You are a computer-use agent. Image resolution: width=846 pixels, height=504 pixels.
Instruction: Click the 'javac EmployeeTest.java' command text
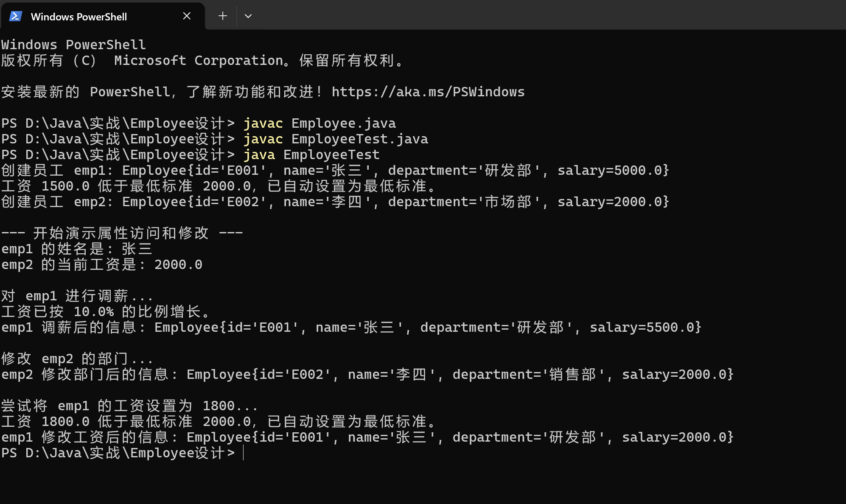click(x=335, y=139)
